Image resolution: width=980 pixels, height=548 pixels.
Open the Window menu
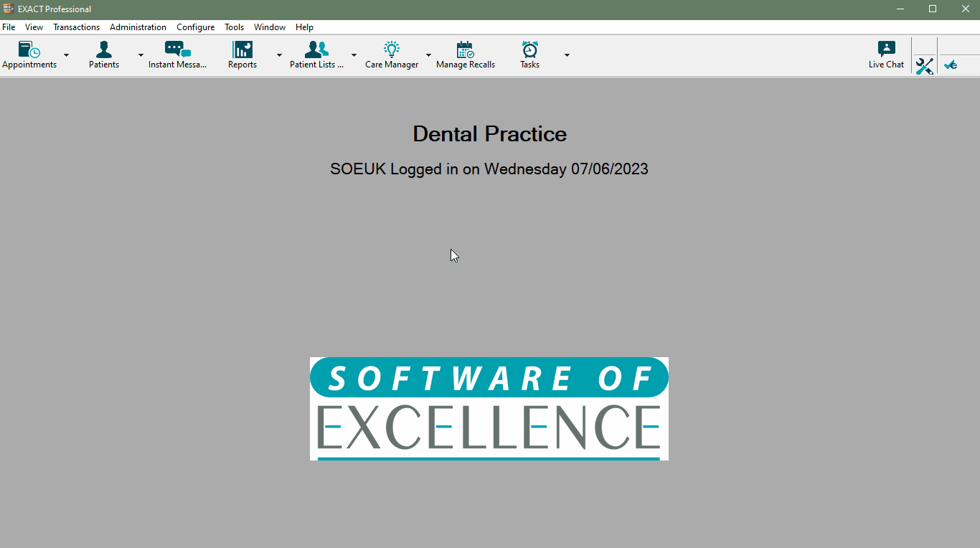[269, 27]
